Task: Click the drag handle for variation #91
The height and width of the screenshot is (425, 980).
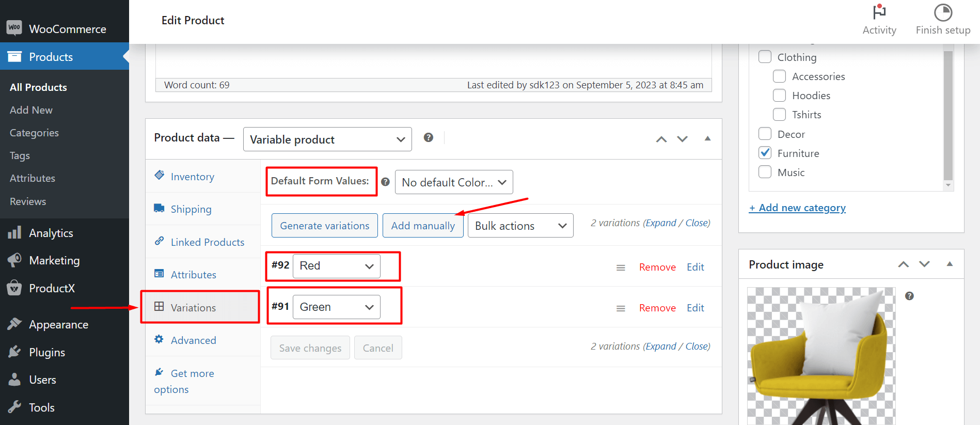Action: (x=621, y=308)
